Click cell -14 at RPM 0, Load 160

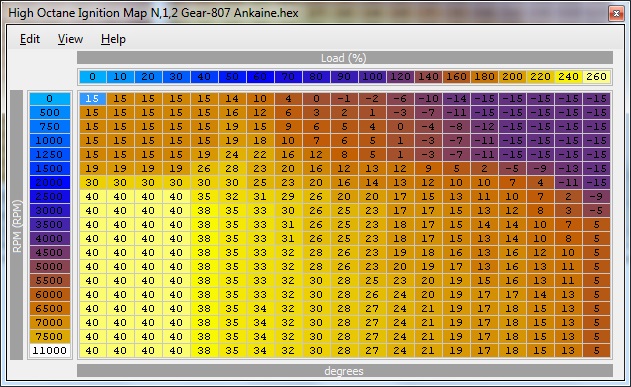coord(456,99)
